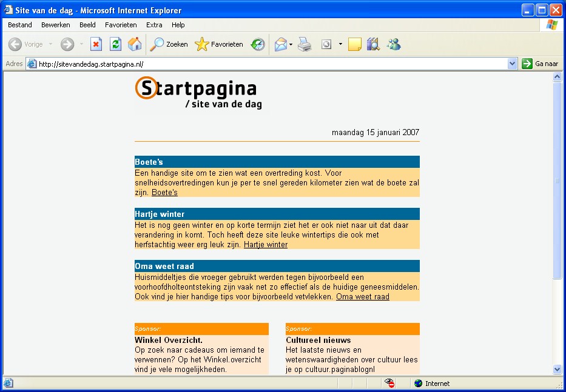Open the Beeld menu
Image resolution: width=566 pixels, height=392 pixels.
pos(88,25)
